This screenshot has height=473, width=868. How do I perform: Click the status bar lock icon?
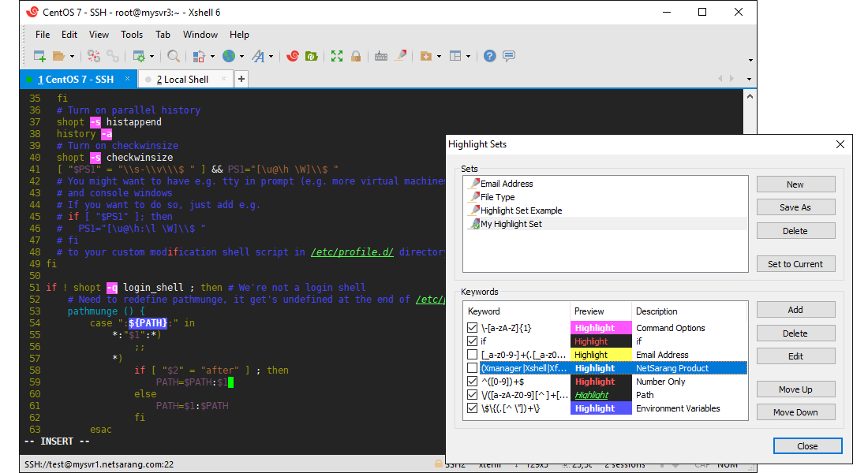coord(439,464)
